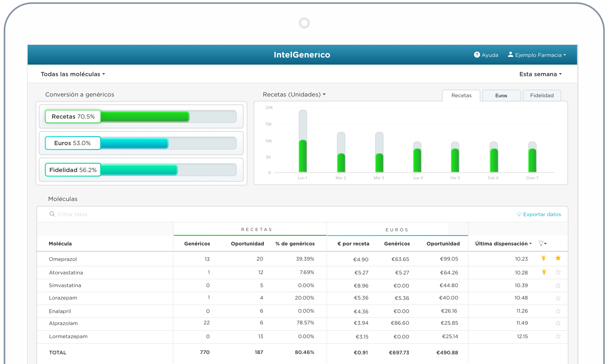Click the lightbulb icon in Atorvastatina row

(x=544, y=272)
